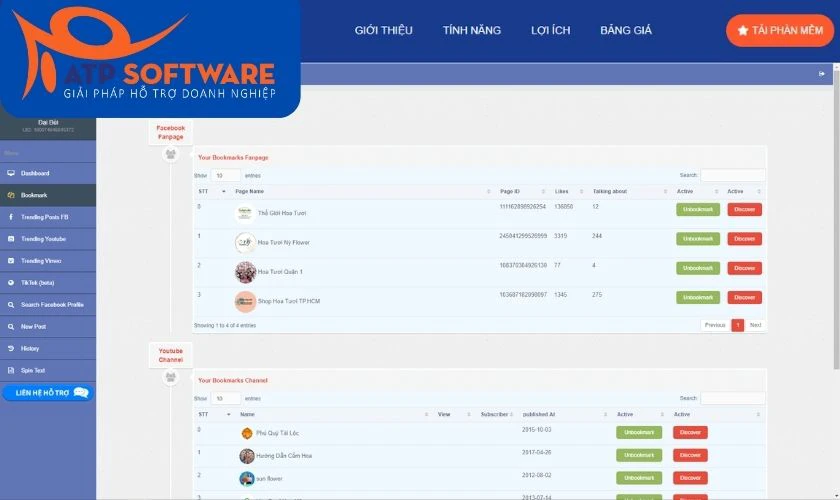The width and height of the screenshot is (840, 500).
Task: Click the magnifier icon for Search Facebook Profile
Action: click(11, 304)
